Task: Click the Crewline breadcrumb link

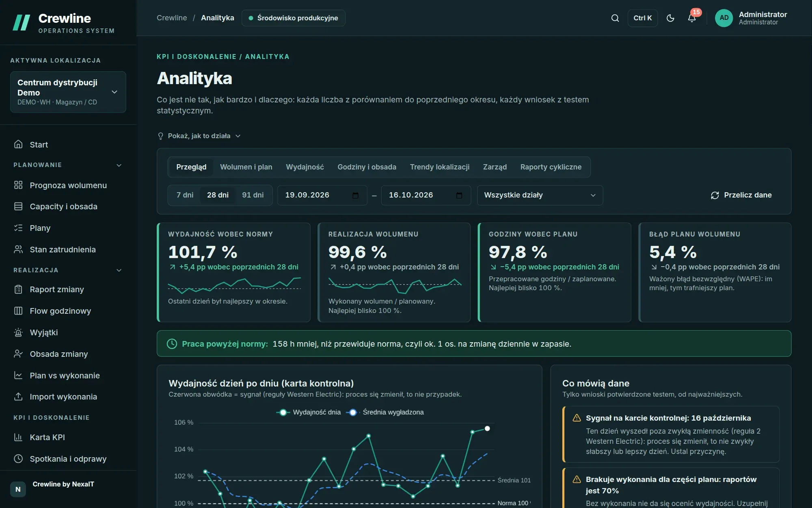Action: (172, 18)
